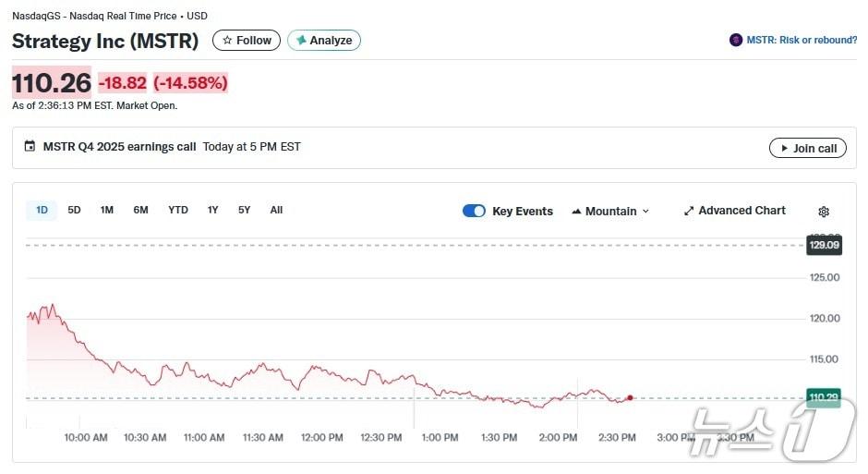
Task: Toggle the Key Events switch
Action: pyautogui.click(x=474, y=212)
